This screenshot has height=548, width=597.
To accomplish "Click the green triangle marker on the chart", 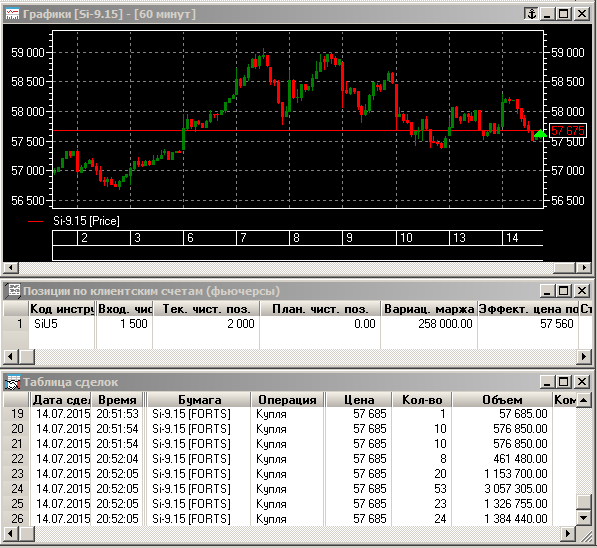I will 540,133.
